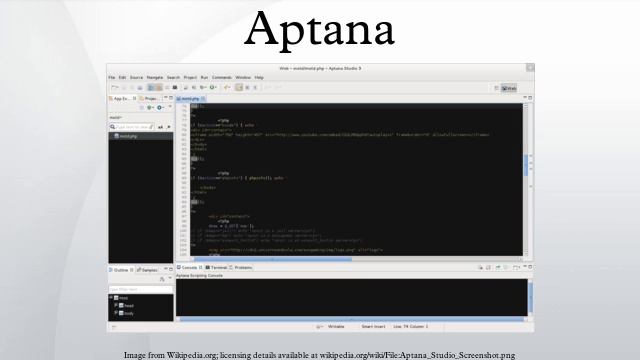This screenshot has width=640, height=360.
Task: Select the head node in Outline
Action: [127, 305]
